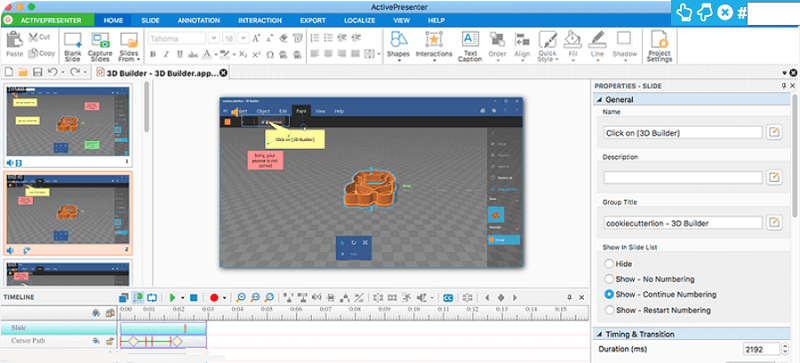Click the Group Title text field
The height and width of the screenshot is (363, 800).
coord(683,223)
